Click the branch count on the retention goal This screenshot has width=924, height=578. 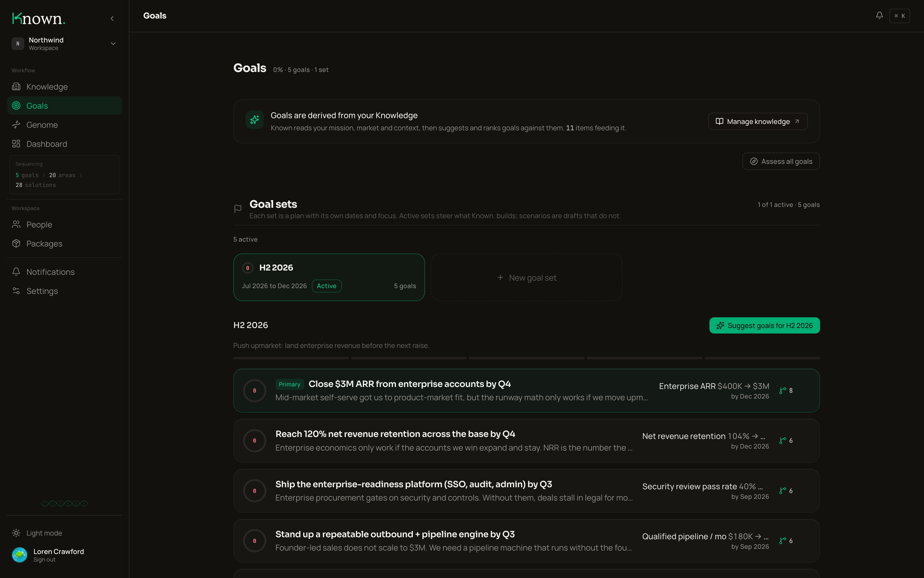[786, 441]
